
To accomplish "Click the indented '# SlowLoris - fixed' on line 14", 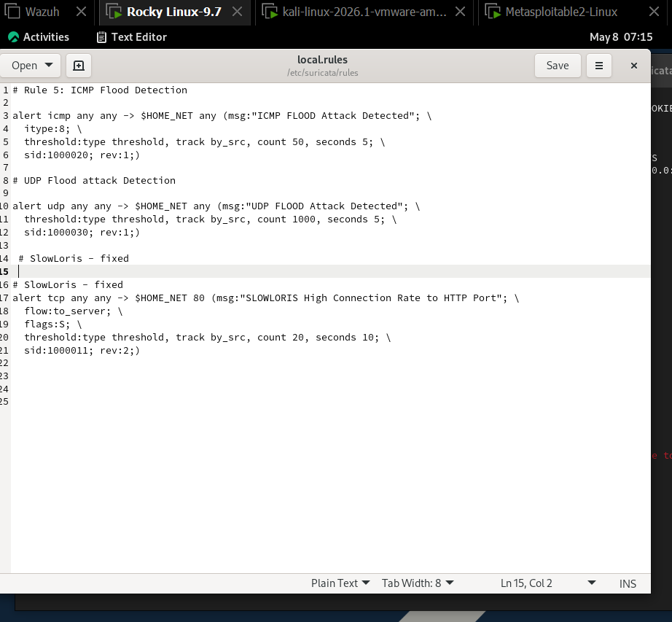I will (74, 258).
